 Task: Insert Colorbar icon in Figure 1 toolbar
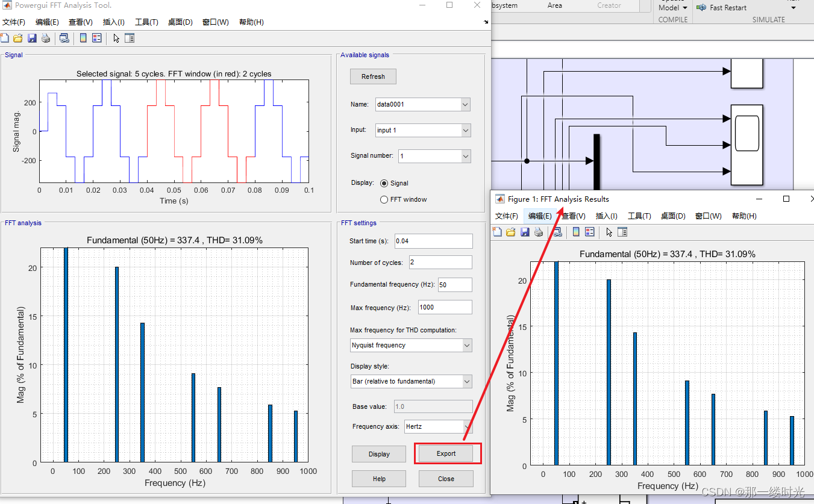coord(576,232)
